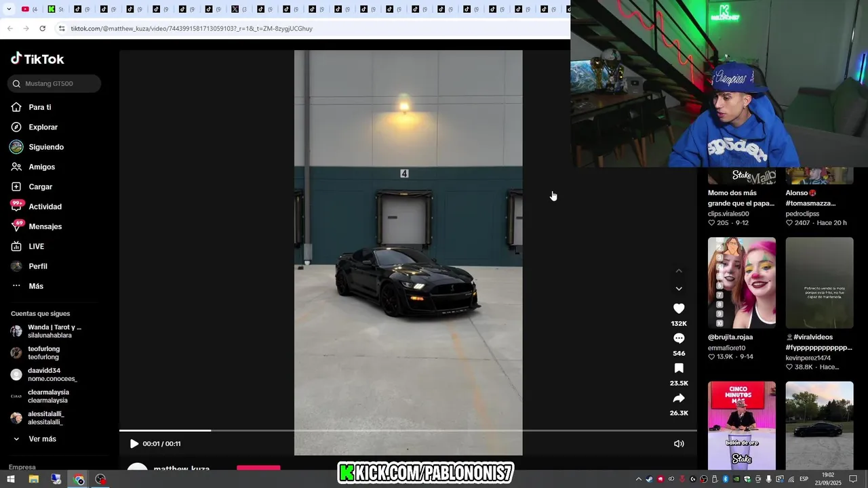This screenshot has height=488, width=868.
Task: Open the Momo dos más grande video
Action: [x=741, y=198]
